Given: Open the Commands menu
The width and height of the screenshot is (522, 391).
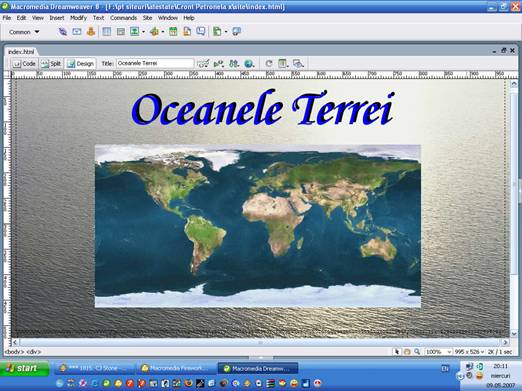Looking at the screenshot, I should pos(123,18).
